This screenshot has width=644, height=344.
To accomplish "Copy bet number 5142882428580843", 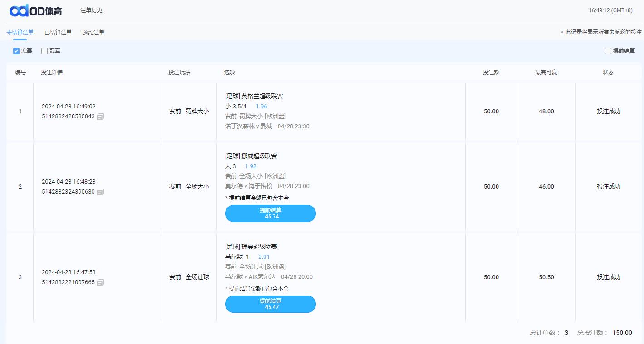I will tap(100, 116).
